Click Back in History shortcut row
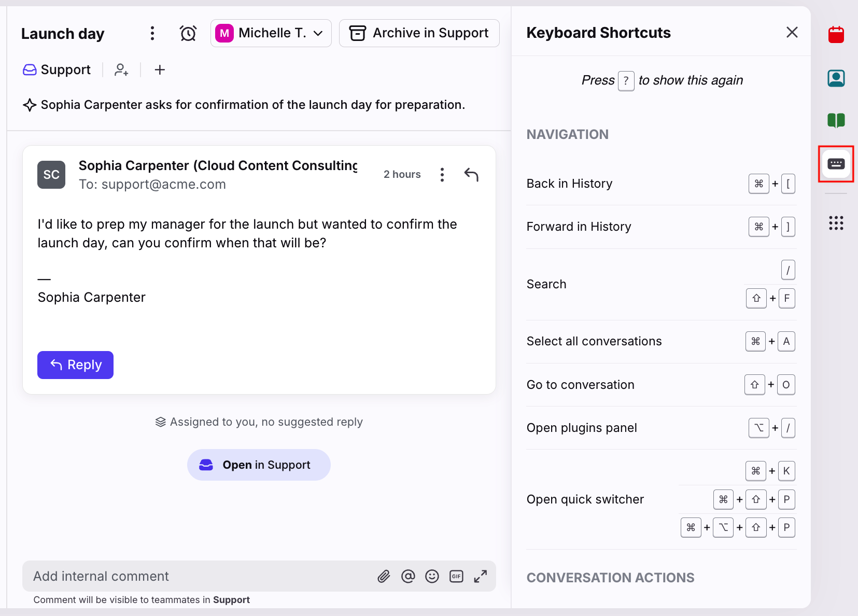Image resolution: width=858 pixels, height=616 pixels. (x=661, y=184)
